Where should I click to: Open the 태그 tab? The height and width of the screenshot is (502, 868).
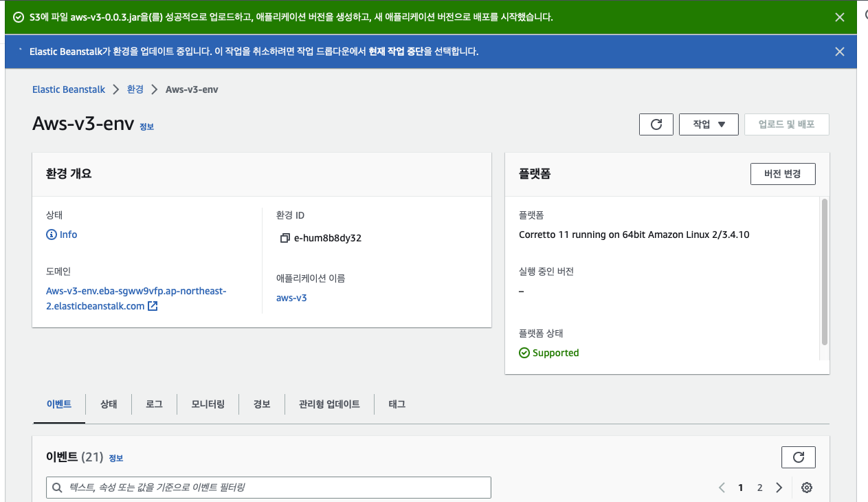click(x=397, y=404)
